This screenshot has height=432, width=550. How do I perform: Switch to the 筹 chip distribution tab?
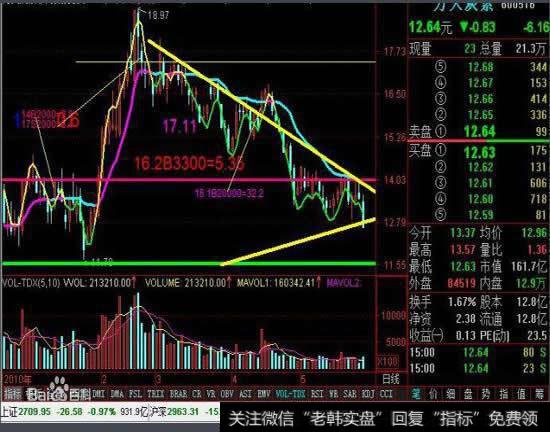click(x=539, y=394)
